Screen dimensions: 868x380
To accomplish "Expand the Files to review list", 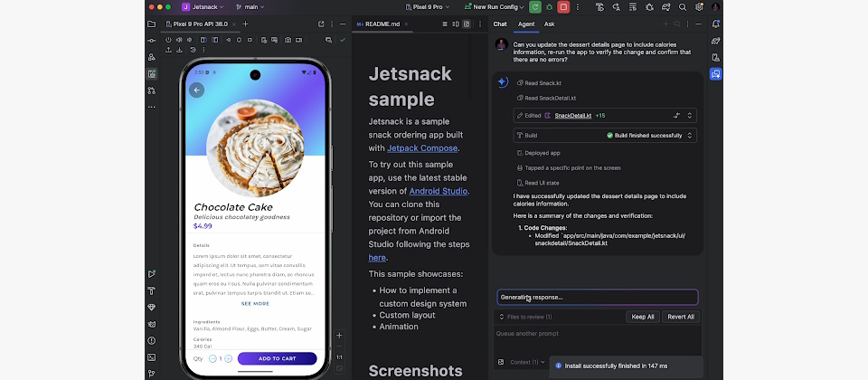I will [x=500, y=317].
